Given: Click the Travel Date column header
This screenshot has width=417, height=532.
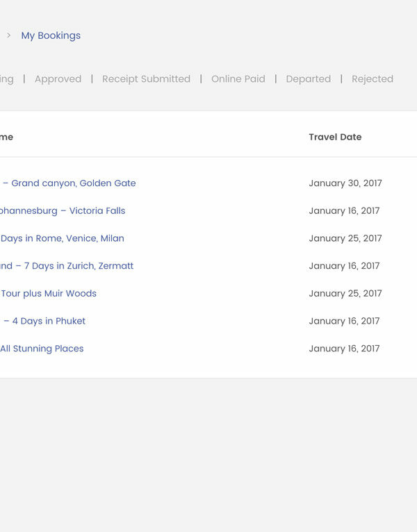Looking at the screenshot, I should tap(335, 138).
